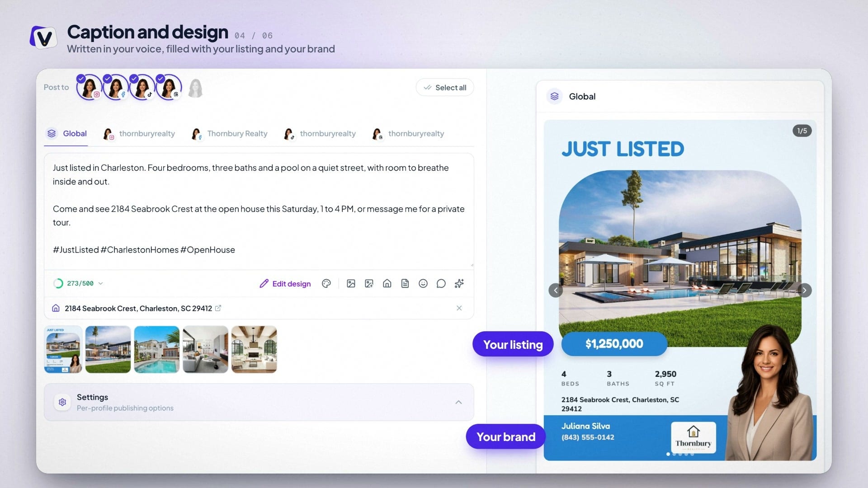Click the Settings gear icon
The height and width of the screenshot is (488, 868).
pyautogui.click(x=62, y=402)
